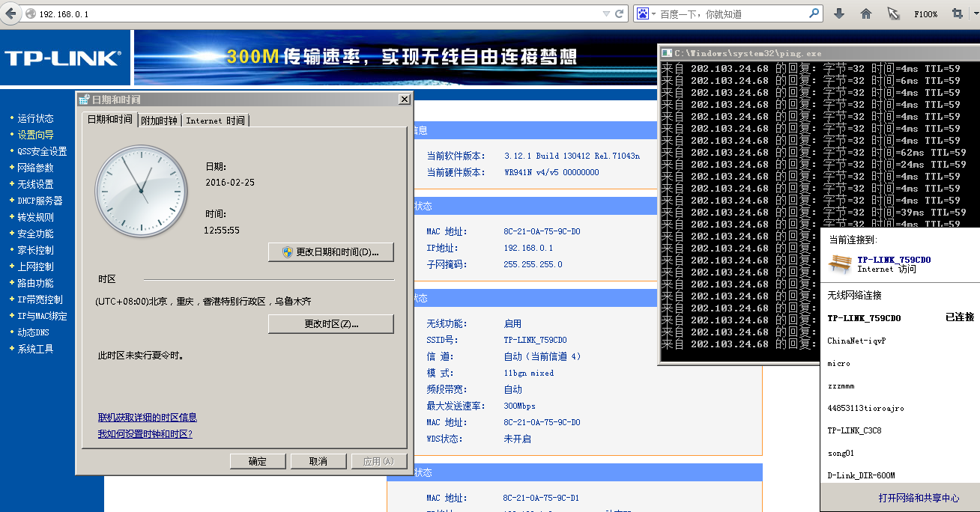The image size is (980, 512).
Task: Open the URL history dropdown arrow
Action: (606, 13)
